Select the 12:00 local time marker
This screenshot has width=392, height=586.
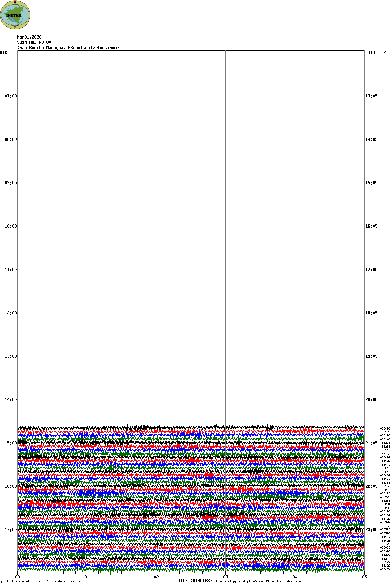click(10, 313)
